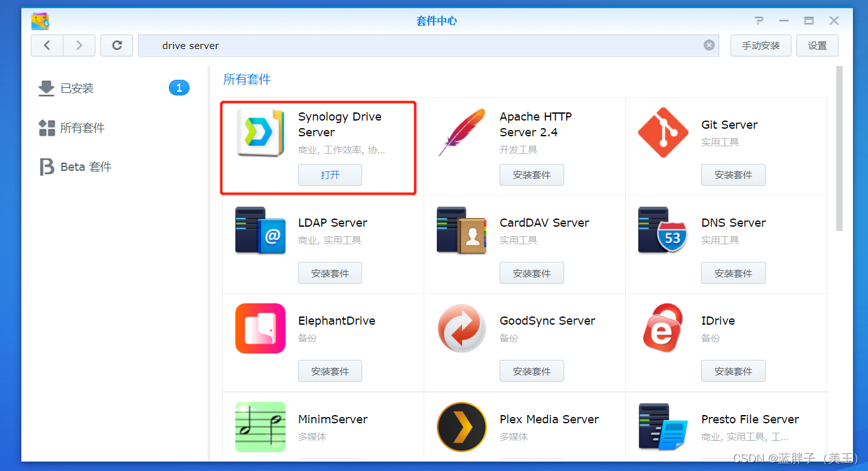Click the Presto File Server title text
Screen dimensions: 868x471
(750, 419)
